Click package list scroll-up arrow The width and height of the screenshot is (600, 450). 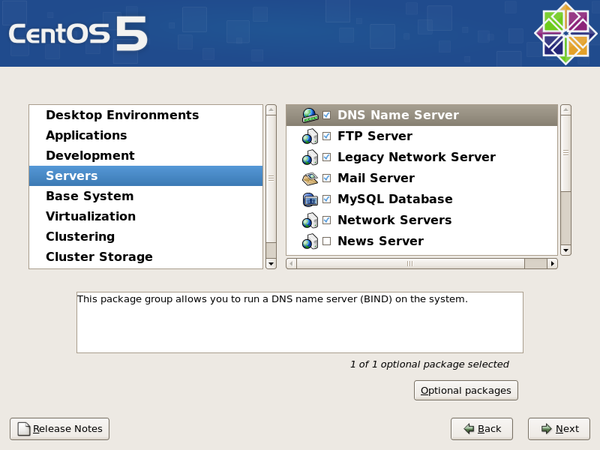566,110
